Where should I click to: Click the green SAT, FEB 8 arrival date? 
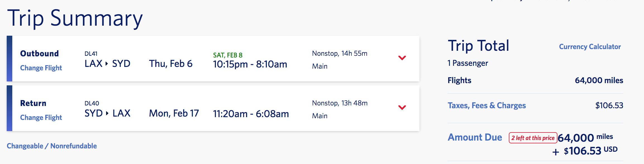click(228, 55)
